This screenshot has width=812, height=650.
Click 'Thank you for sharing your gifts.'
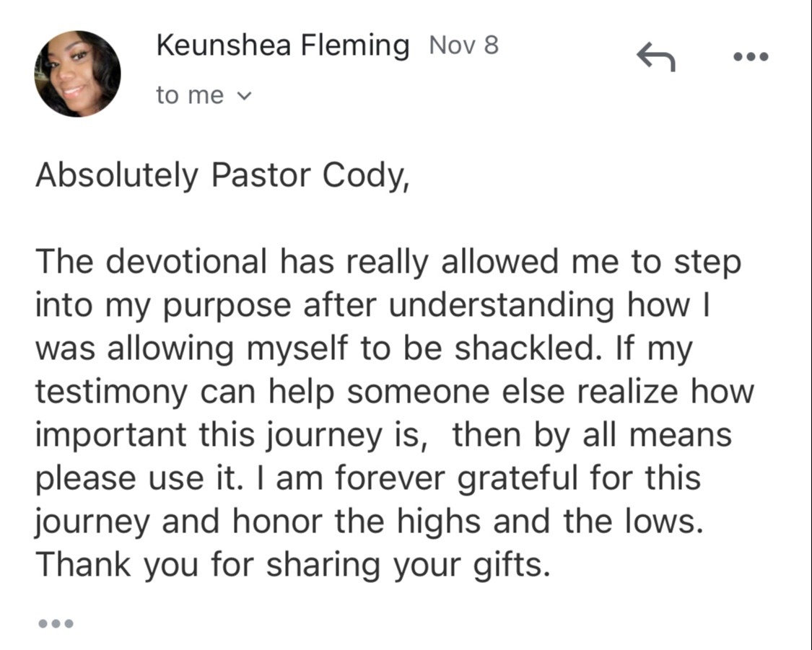pyautogui.click(x=293, y=565)
